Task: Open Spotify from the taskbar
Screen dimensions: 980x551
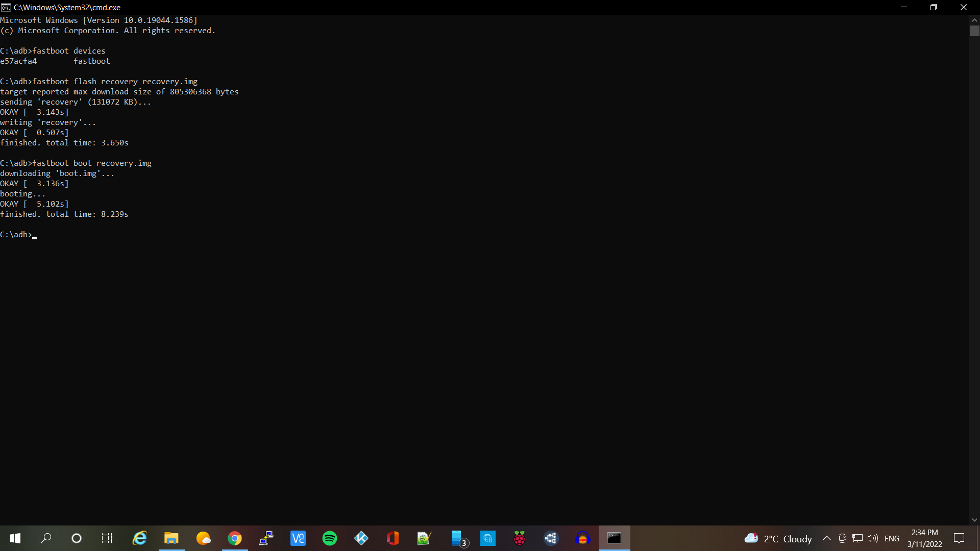Action: pyautogui.click(x=330, y=538)
